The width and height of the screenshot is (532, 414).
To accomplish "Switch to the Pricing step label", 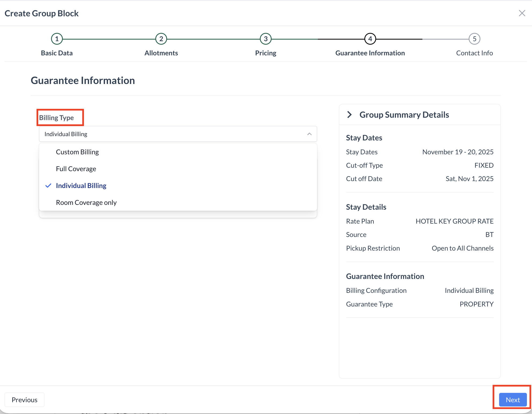I will pyautogui.click(x=265, y=53).
